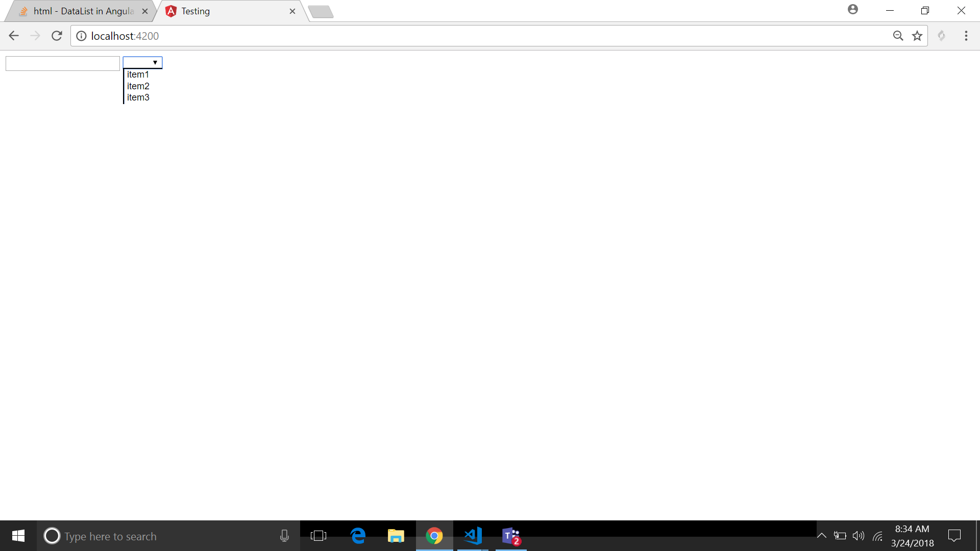Expand the select dropdown arrow

coord(155,63)
